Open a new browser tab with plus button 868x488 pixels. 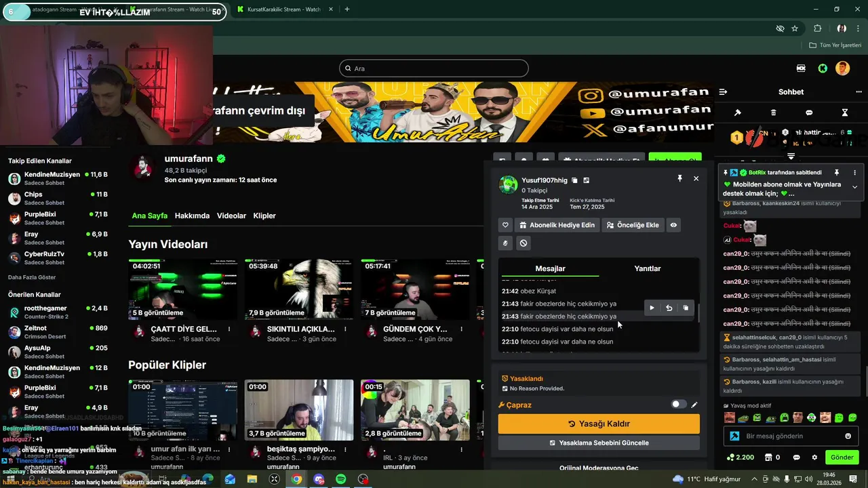347,9
